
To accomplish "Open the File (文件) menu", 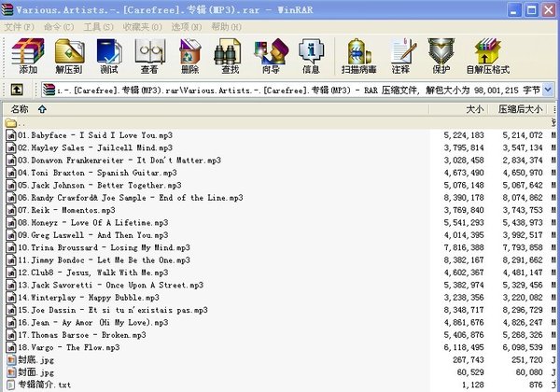I will point(19,27).
